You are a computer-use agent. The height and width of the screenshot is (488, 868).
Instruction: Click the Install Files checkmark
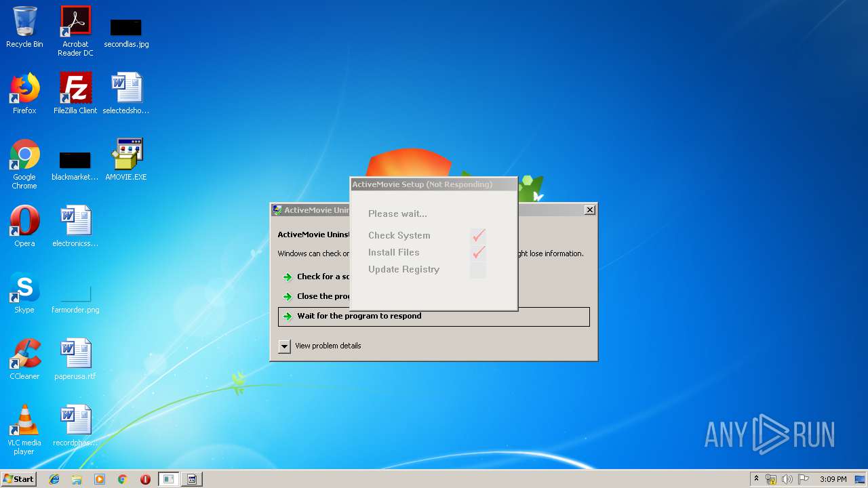tap(479, 252)
